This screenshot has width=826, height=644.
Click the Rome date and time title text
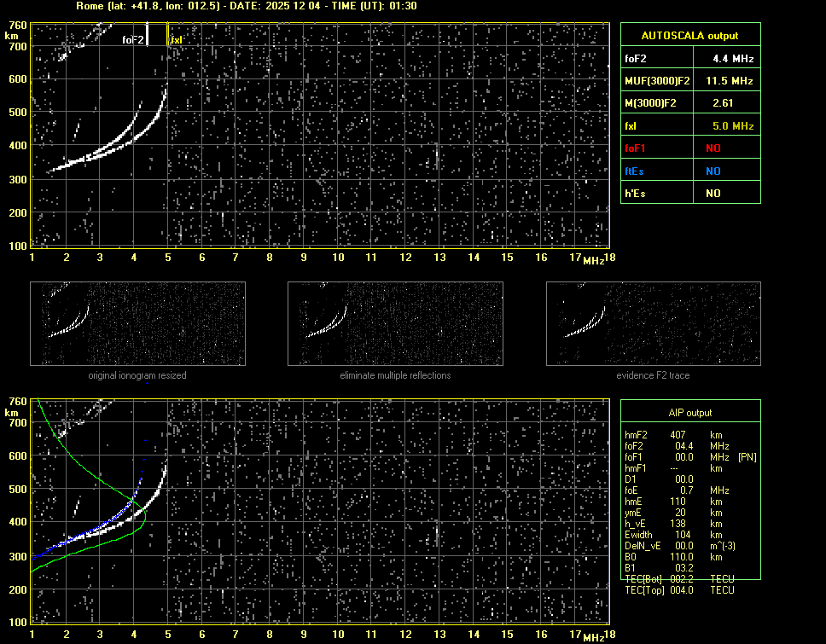(x=247, y=6)
